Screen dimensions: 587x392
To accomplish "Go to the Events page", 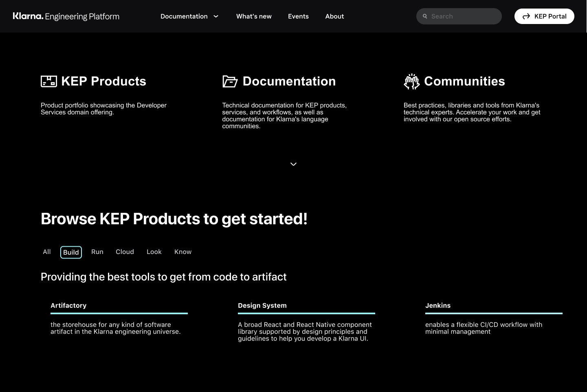I will 298,16.
